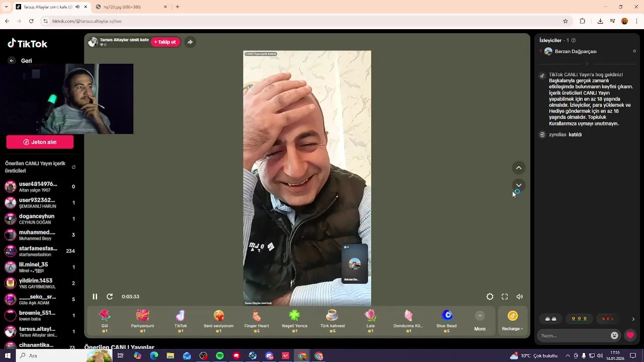
Task: Open lil.minel_35 suggested live stream
Action: point(40,267)
